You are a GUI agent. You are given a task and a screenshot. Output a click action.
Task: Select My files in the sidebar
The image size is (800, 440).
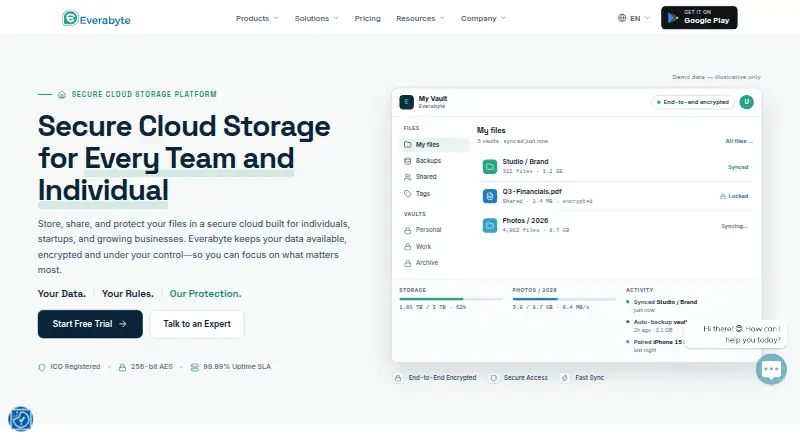point(434,144)
